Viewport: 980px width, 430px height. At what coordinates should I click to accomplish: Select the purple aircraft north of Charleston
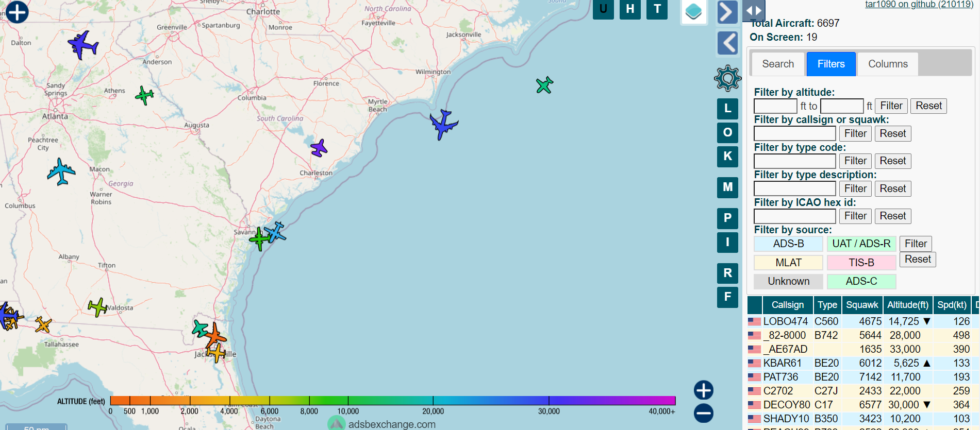pos(319,148)
